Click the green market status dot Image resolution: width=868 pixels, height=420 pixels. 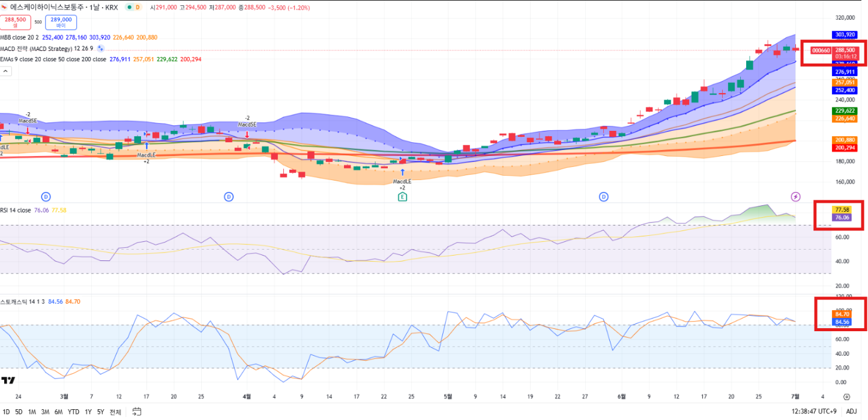coord(128,7)
